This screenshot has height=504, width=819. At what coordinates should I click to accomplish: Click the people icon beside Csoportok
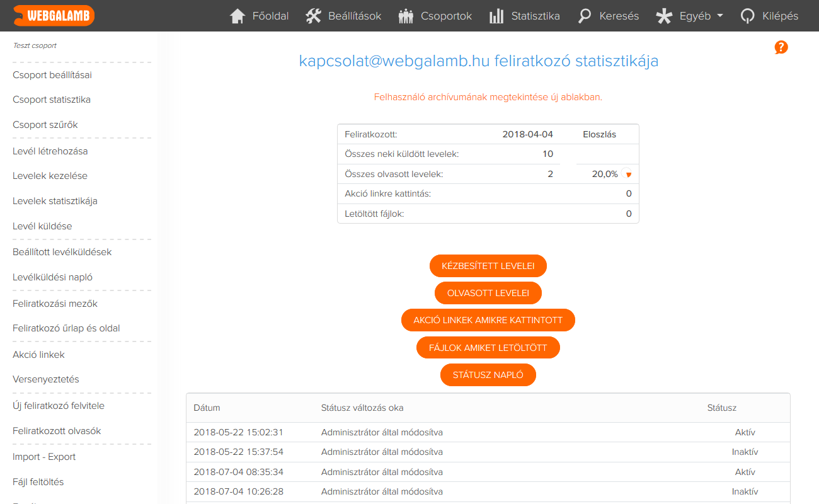tap(406, 16)
